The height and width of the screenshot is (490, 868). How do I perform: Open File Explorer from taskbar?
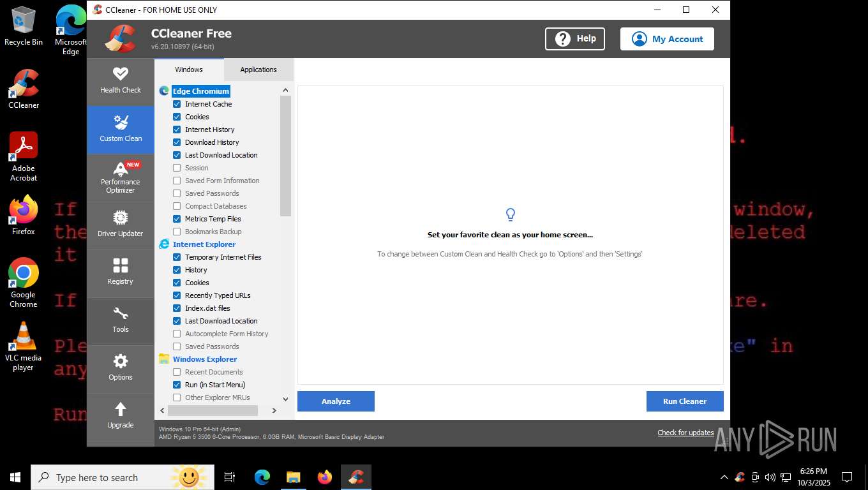293,477
